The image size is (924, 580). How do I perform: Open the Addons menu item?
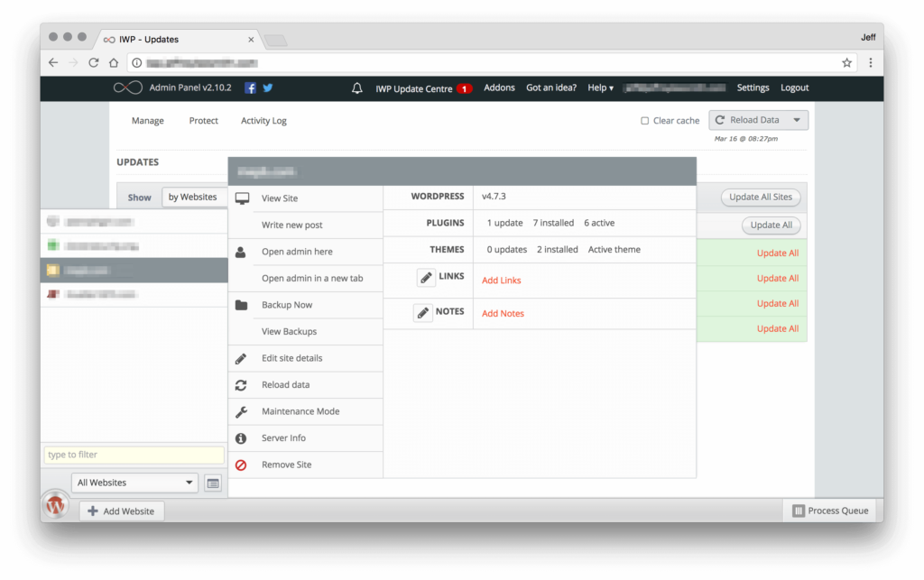point(499,87)
